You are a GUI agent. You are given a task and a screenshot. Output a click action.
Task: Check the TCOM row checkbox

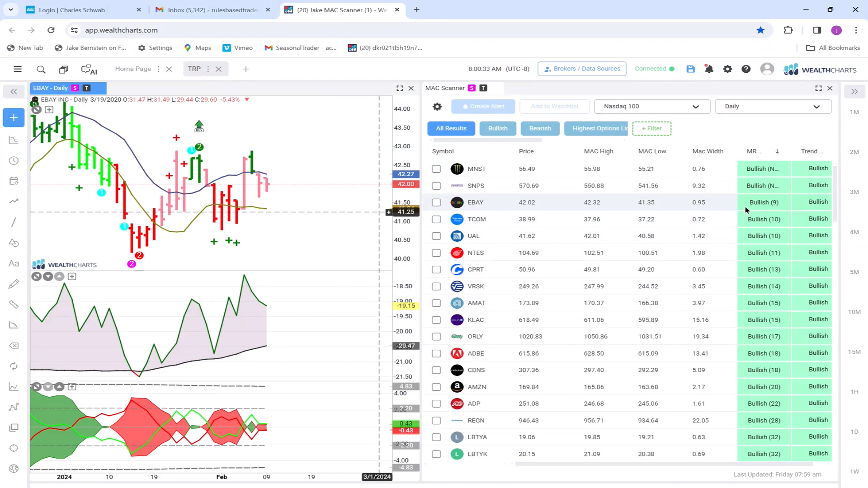pos(436,219)
